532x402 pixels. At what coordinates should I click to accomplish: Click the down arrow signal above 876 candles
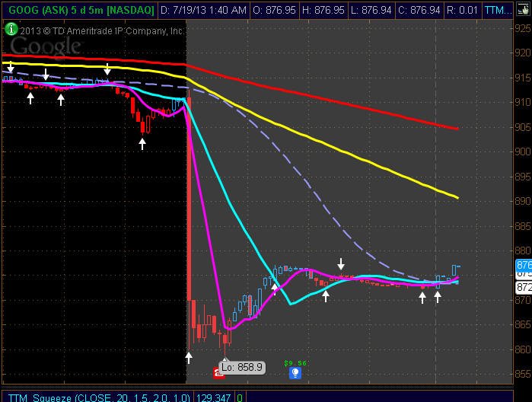(x=341, y=263)
